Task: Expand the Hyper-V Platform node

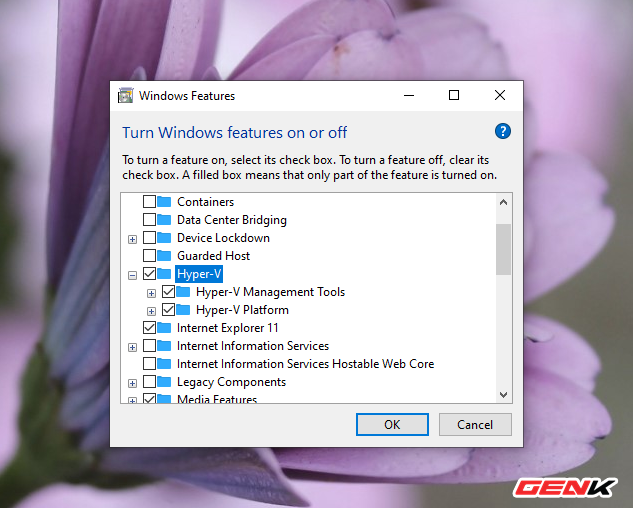Action: pyautogui.click(x=151, y=311)
